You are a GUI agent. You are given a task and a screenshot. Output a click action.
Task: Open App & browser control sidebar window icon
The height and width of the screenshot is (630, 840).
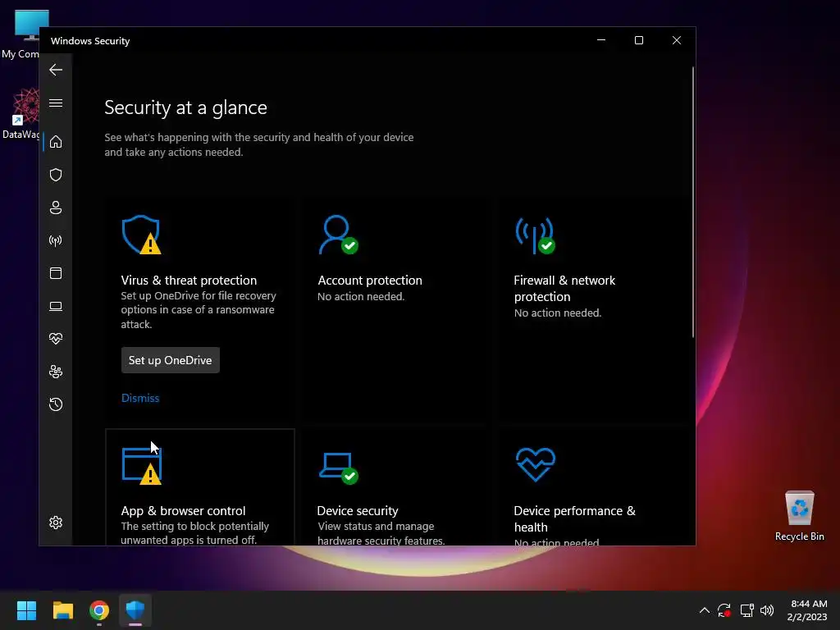click(56, 273)
